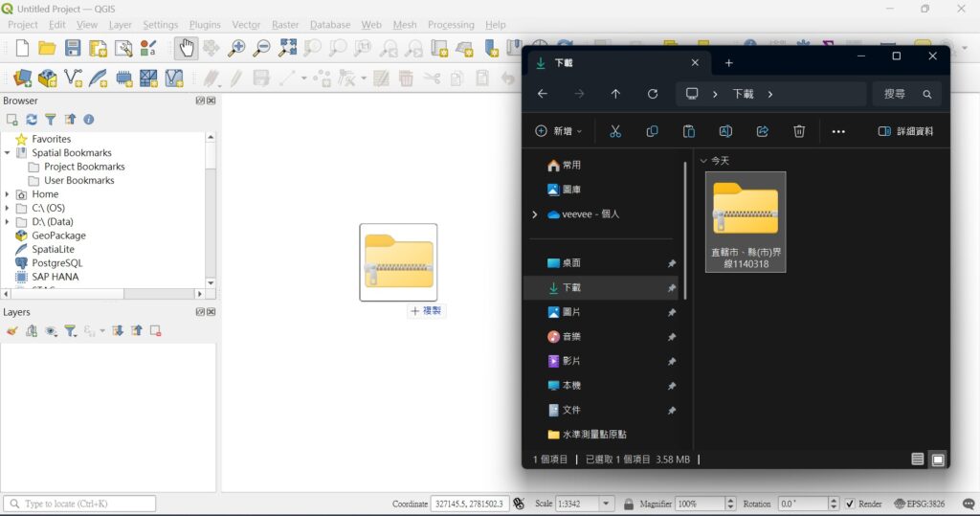The height and width of the screenshot is (516, 980).
Task: Toggle the Render checkbox
Action: click(850, 504)
